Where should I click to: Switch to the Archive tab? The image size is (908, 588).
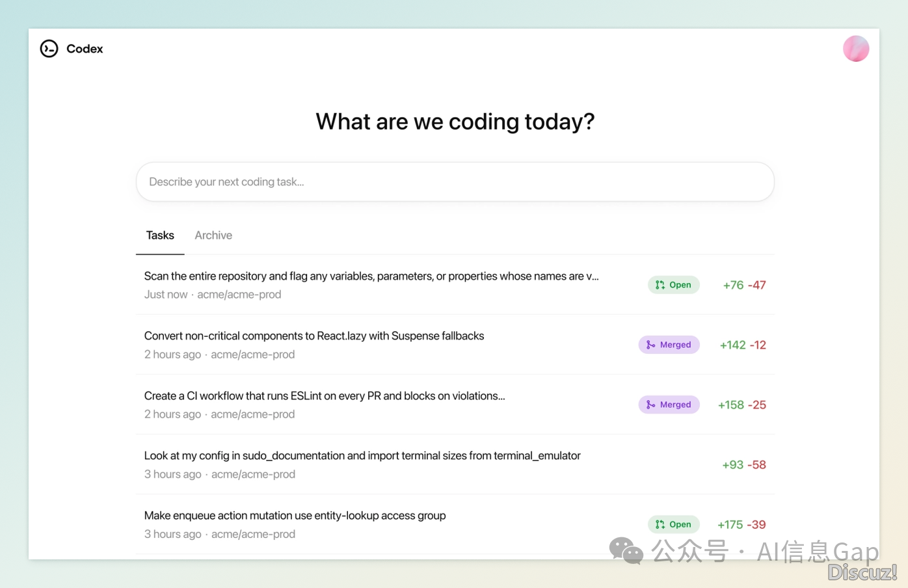(x=213, y=235)
